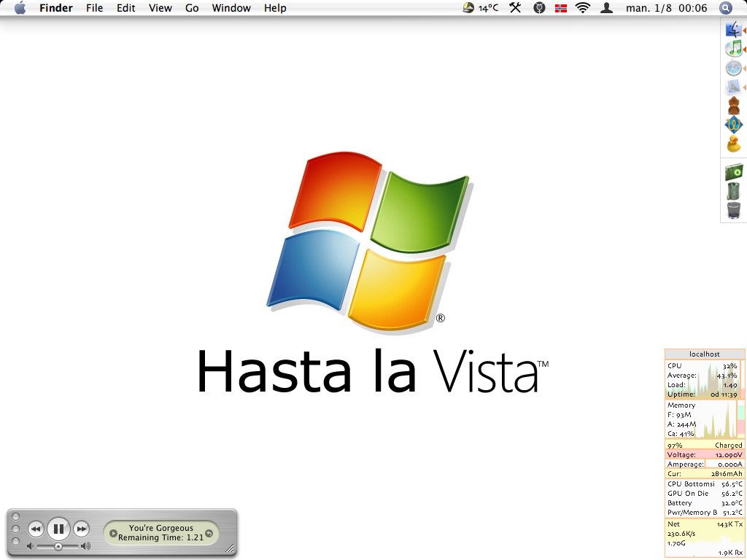Viewport: 747px width, 560px height.
Task: Launch Safari compass icon in dock
Action: pyautogui.click(x=734, y=68)
